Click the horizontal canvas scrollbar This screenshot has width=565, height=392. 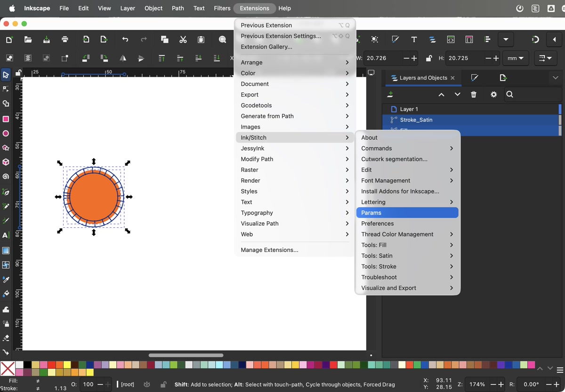186,355
